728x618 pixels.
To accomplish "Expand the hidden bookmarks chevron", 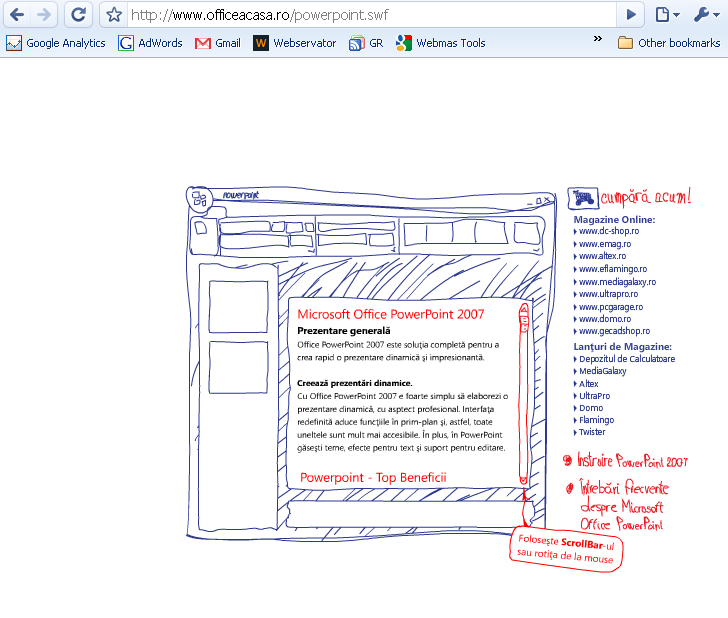I will pos(598,40).
